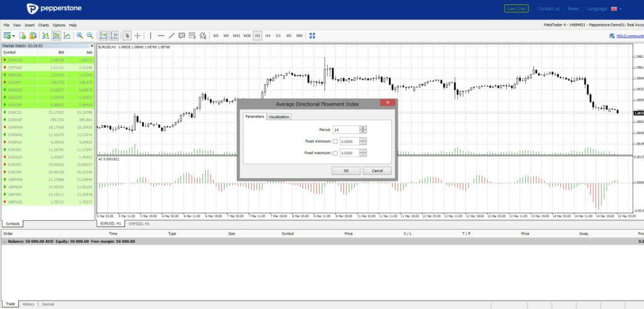Set timeframe to M5
This screenshot has width=644, height=309.
tap(226, 36)
